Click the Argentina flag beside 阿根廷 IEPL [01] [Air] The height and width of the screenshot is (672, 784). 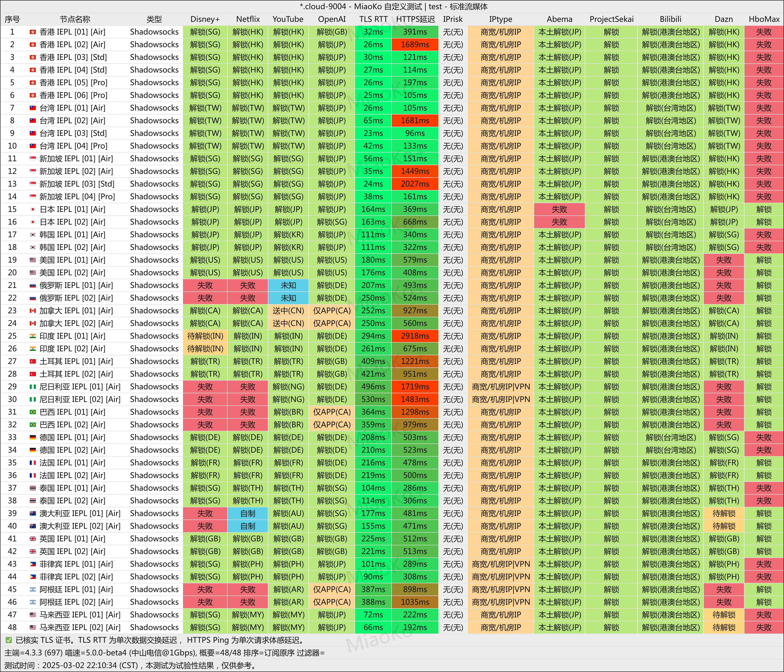pyautogui.click(x=33, y=590)
